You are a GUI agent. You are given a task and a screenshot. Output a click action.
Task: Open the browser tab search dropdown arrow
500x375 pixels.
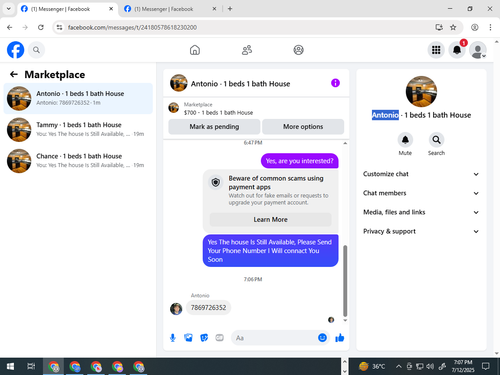(x=9, y=9)
